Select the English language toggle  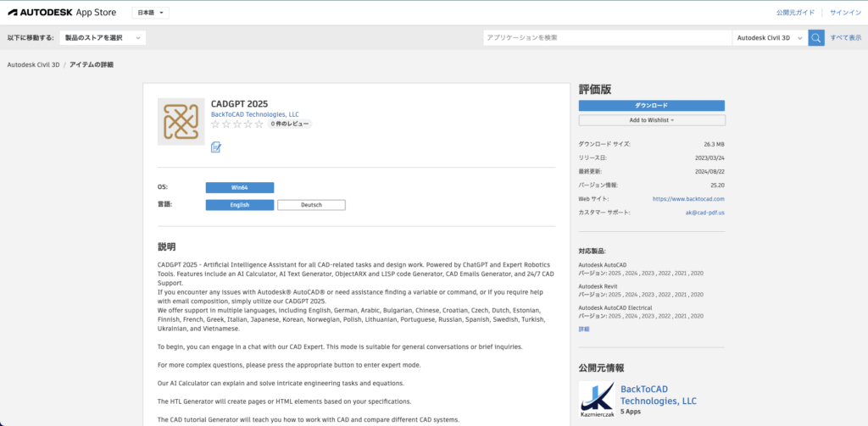[x=239, y=205]
